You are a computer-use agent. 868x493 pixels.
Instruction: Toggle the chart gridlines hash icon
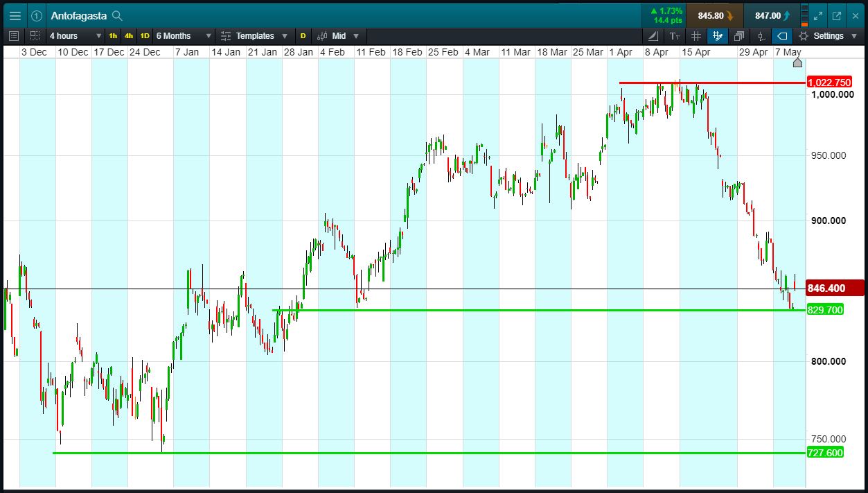coord(696,35)
